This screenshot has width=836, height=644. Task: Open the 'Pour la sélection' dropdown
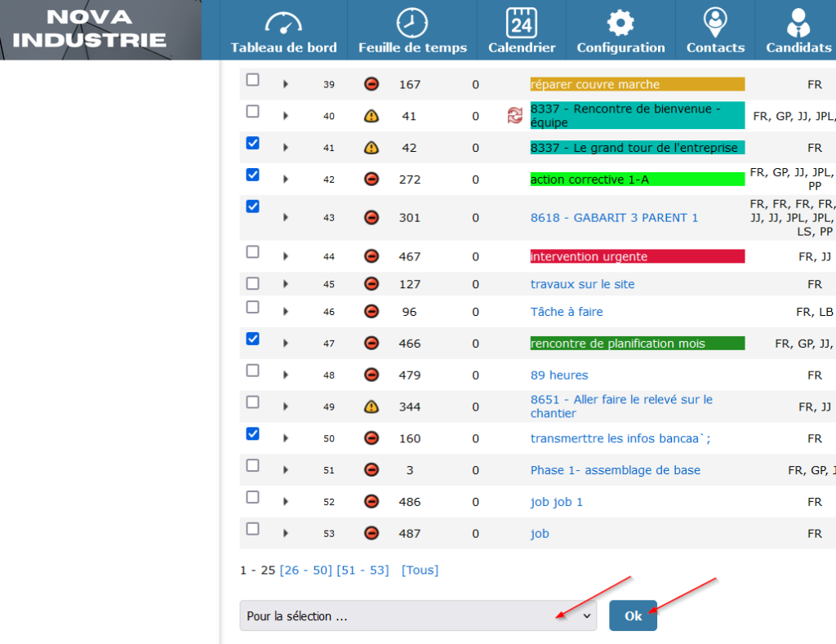[418, 616]
